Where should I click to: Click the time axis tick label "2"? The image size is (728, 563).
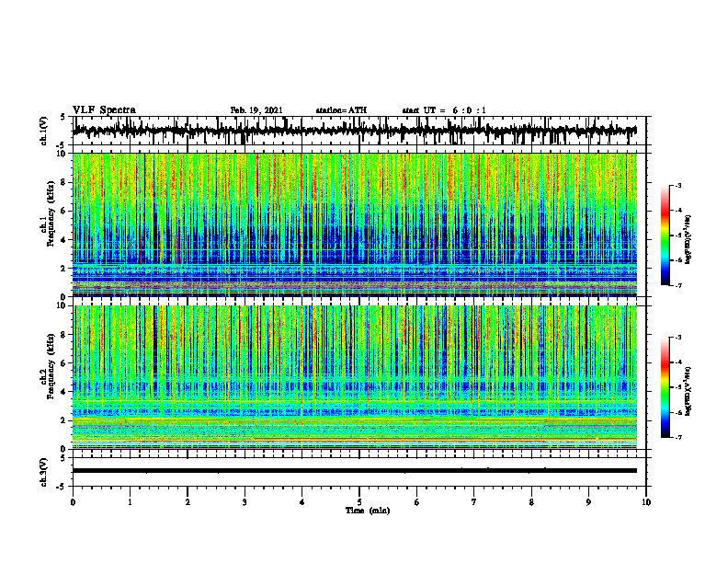(188, 502)
